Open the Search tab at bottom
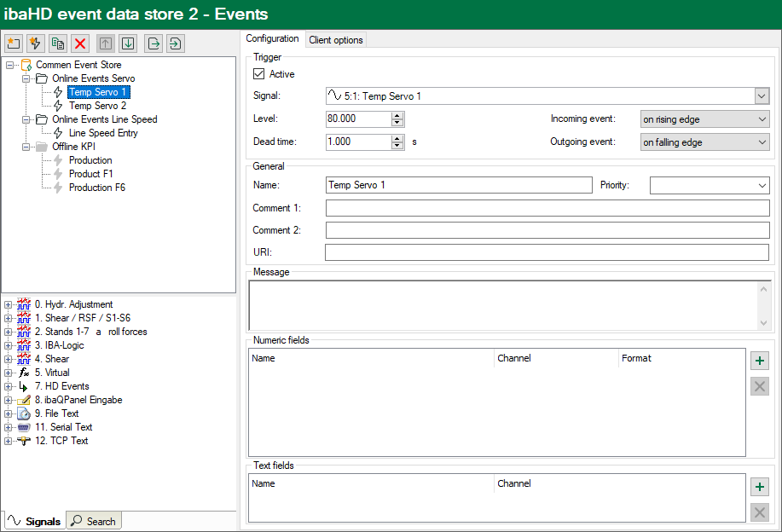Image resolution: width=782 pixels, height=532 pixels. coord(94,521)
